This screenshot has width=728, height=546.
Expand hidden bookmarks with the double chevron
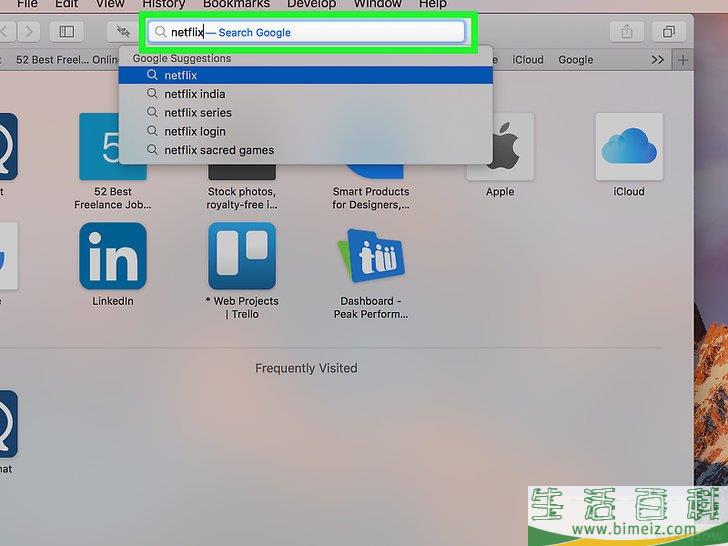point(657,60)
